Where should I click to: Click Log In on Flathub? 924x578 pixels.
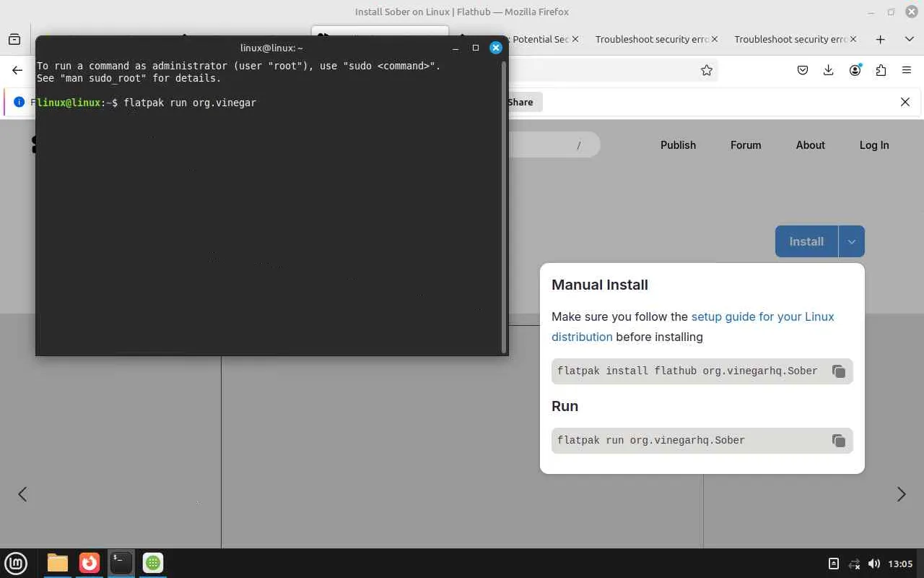(874, 145)
